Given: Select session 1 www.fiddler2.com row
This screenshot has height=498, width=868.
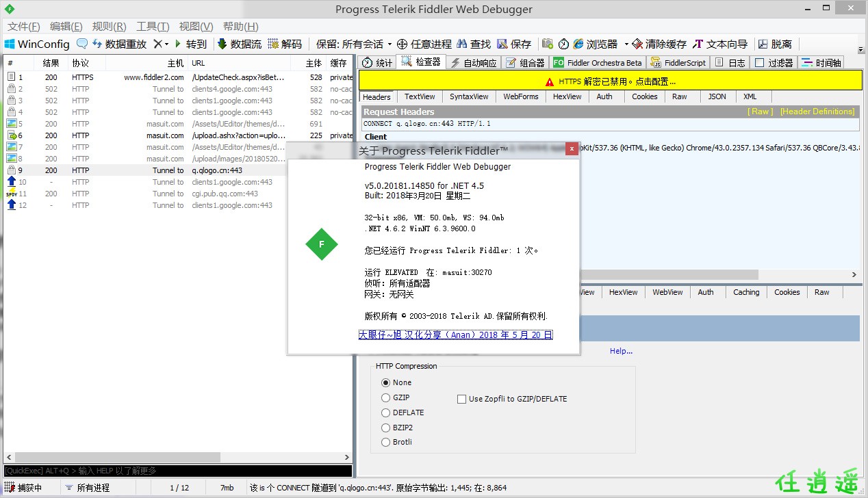Looking at the screenshot, I should click(178, 77).
